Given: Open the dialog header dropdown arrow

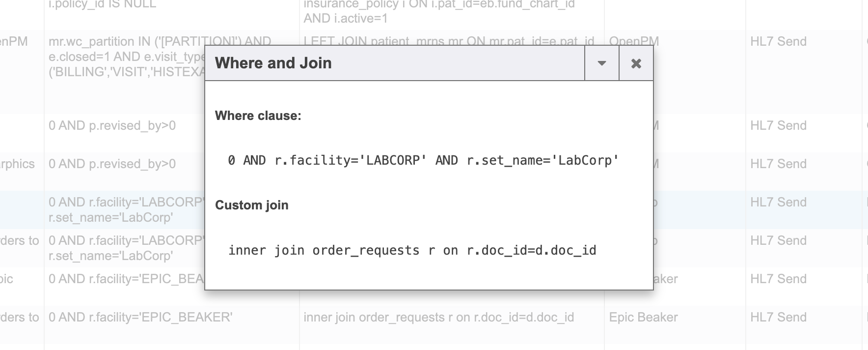Looking at the screenshot, I should click(x=601, y=63).
